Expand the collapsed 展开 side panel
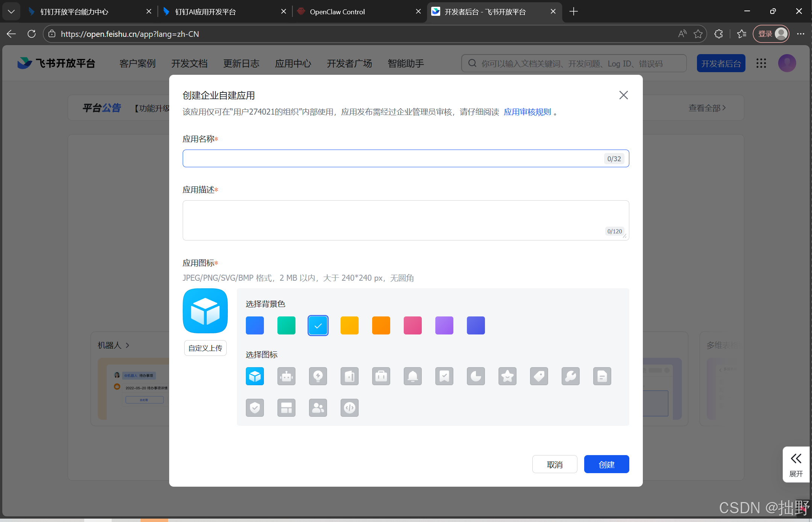The image size is (812, 522). point(796,464)
